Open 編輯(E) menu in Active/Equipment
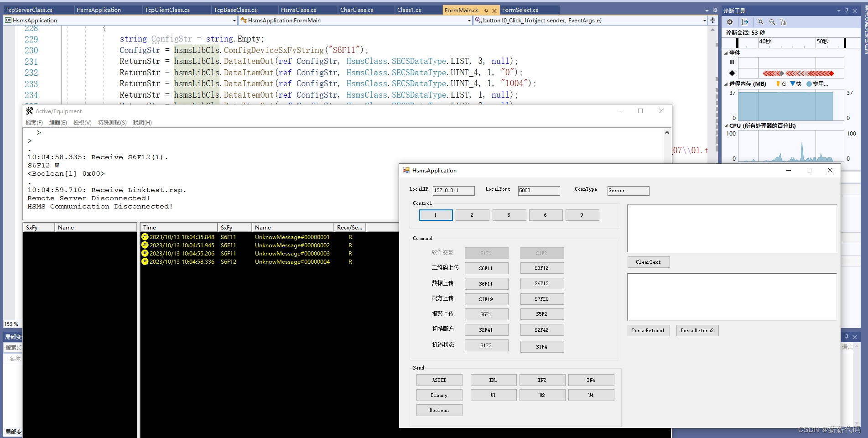 coord(58,122)
